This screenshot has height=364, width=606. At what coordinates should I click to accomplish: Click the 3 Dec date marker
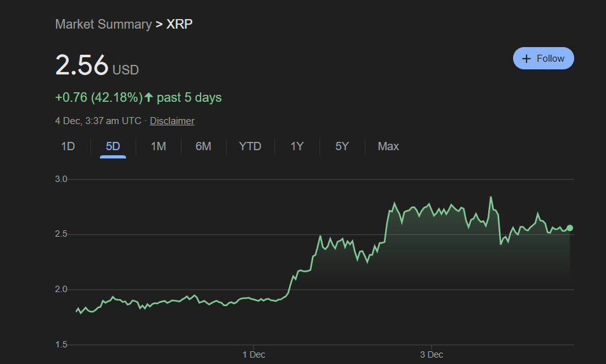click(431, 354)
